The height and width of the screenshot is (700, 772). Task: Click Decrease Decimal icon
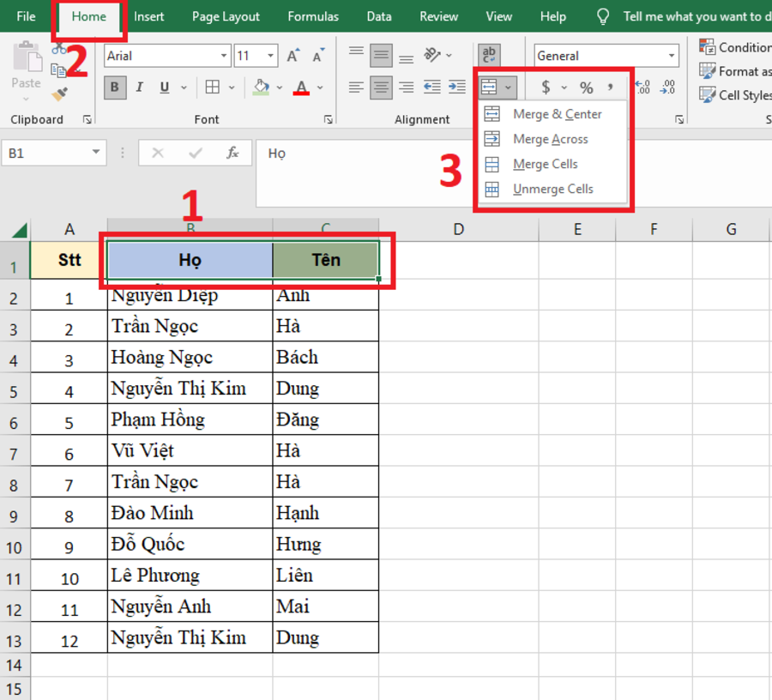point(668,87)
